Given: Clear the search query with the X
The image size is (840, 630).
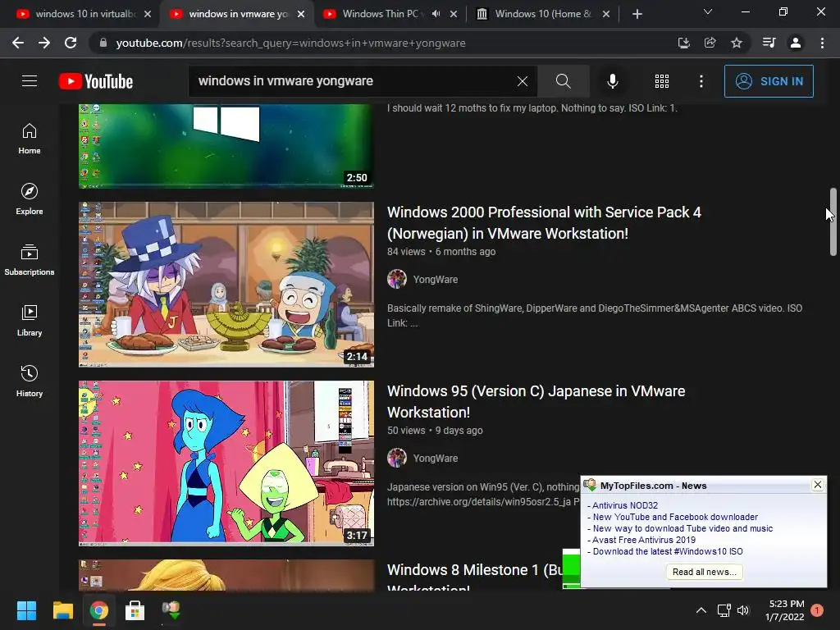Looking at the screenshot, I should pyautogui.click(x=523, y=81).
